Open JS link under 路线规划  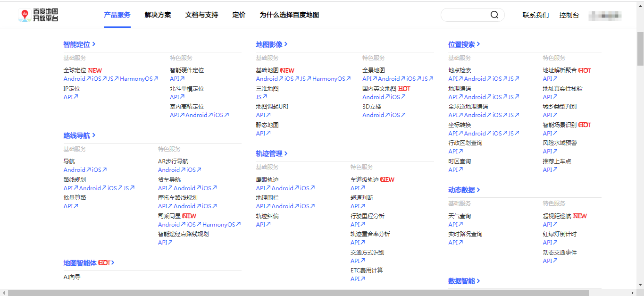click(129, 188)
